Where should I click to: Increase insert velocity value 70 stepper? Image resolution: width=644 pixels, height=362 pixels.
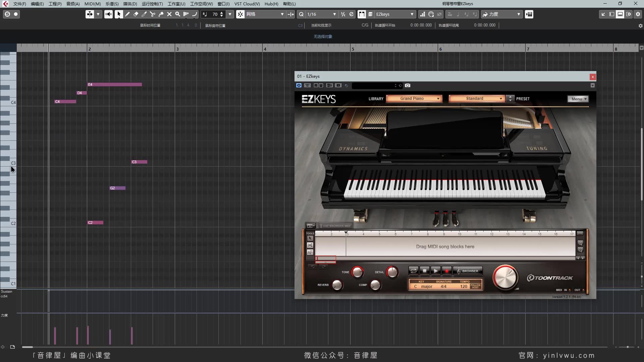tap(221, 12)
